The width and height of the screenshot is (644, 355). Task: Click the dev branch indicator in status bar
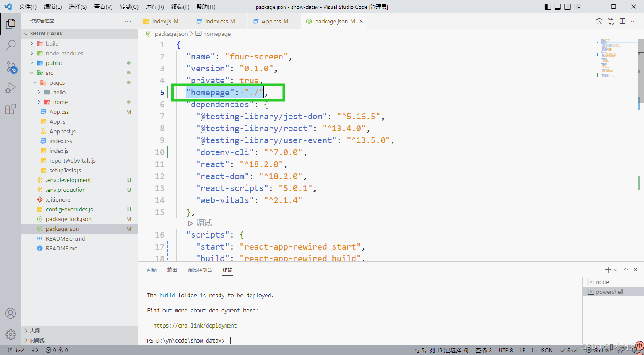point(16,350)
